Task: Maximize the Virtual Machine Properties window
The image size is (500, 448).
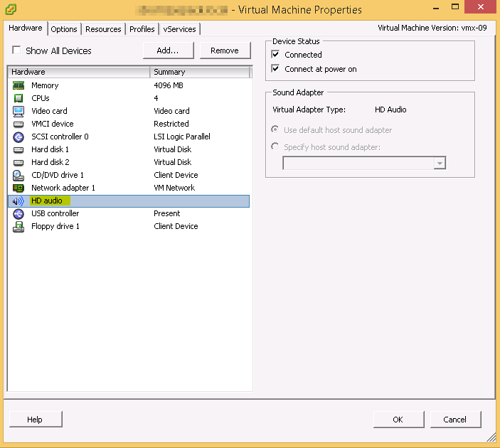Action: point(455,7)
